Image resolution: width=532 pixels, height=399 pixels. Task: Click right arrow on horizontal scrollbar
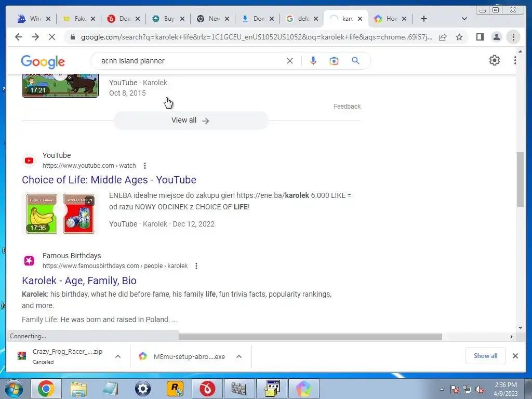(511, 337)
